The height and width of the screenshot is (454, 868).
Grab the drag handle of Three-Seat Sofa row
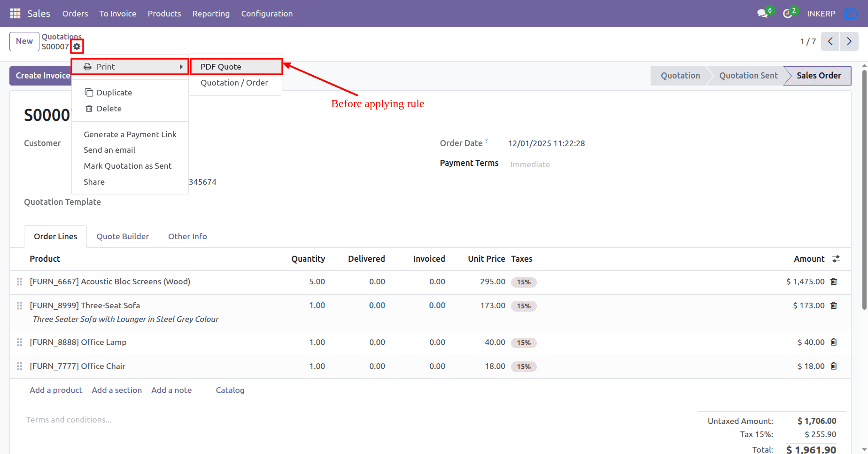point(20,305)
